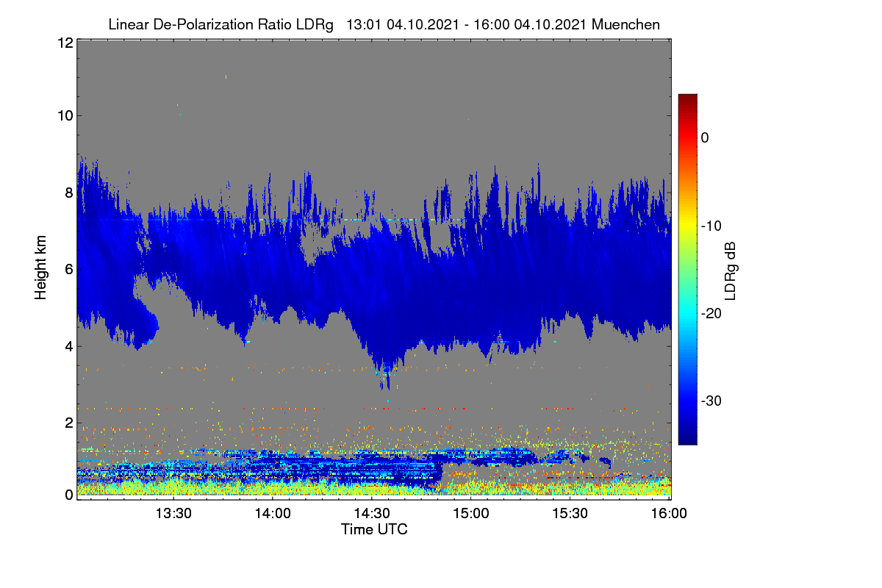Click the colorbar value label -20
The width and height of the screenshot is (882, 588).
click(710, 313)
